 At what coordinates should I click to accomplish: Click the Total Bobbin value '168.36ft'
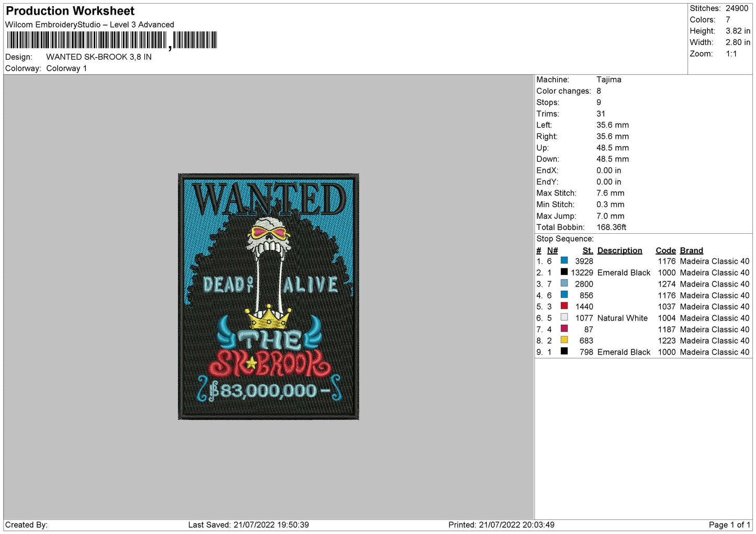pos(612,228)
